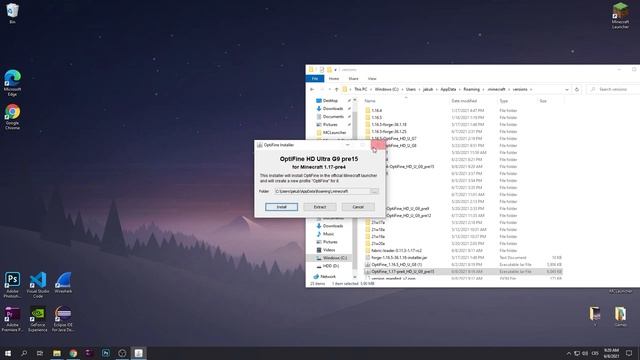Open the Minecraft Launcher desktop shortcut
The image size is (640, 360).
coord(620,16)
